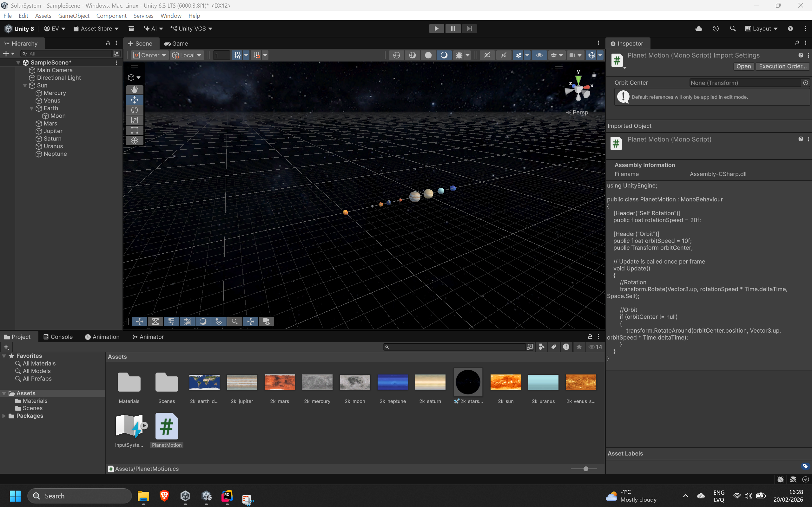Click the Play button
This screenshot has height=507, width=812.
(x=436, y=29)
